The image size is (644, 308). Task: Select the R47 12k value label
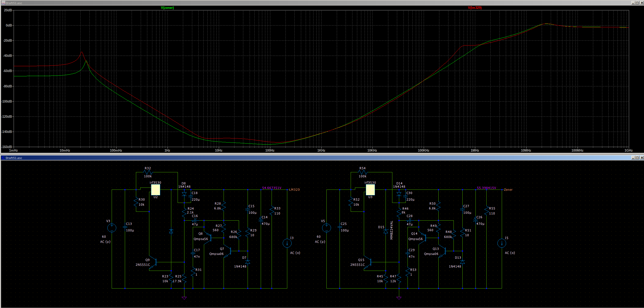pos(393,281)
